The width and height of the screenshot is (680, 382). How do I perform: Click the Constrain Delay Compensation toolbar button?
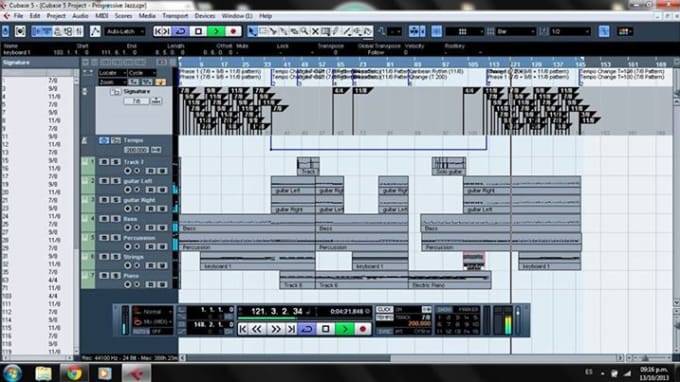pos(20,31)
